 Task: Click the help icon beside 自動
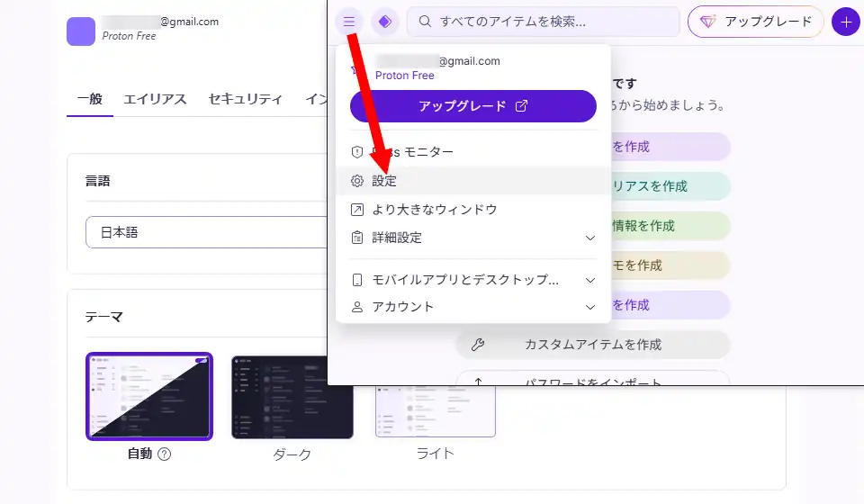pos(164,454)
